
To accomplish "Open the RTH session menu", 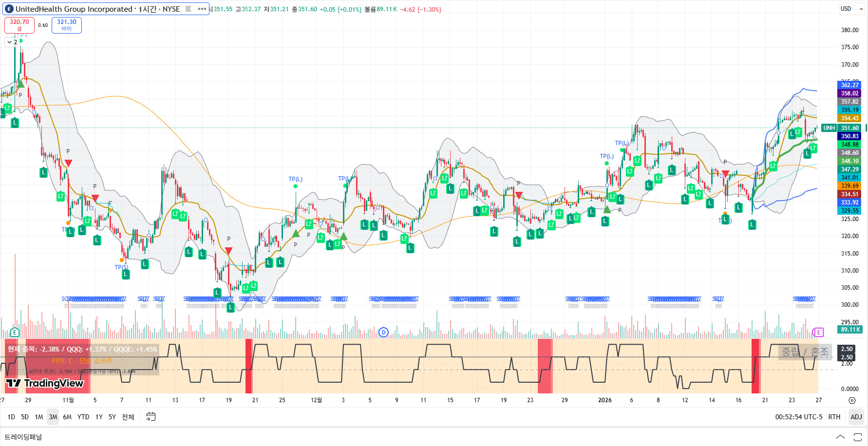I will pyautogui.click(x=834, y=417).
